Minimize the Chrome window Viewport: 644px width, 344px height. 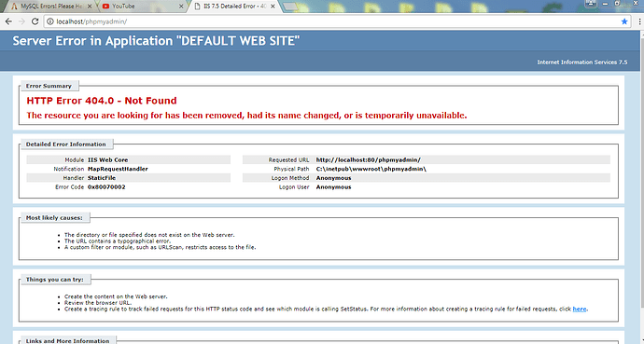(x=606, y=4)
